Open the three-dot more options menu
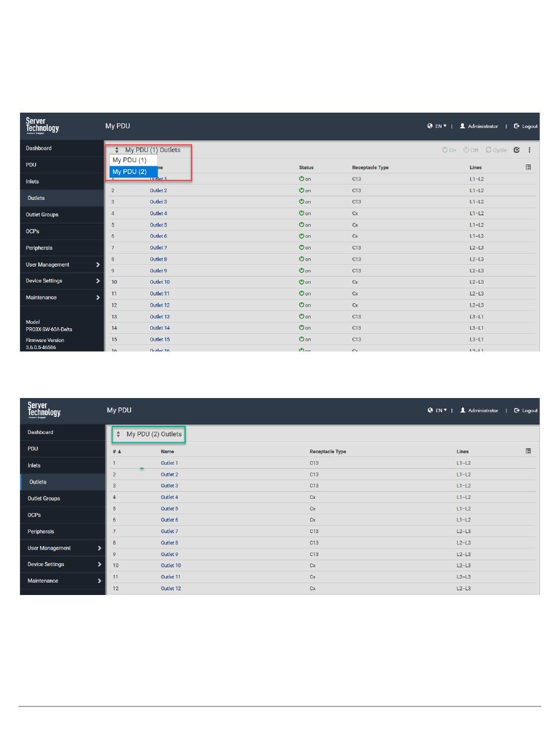560x743 pixels. tap(529, 150)
